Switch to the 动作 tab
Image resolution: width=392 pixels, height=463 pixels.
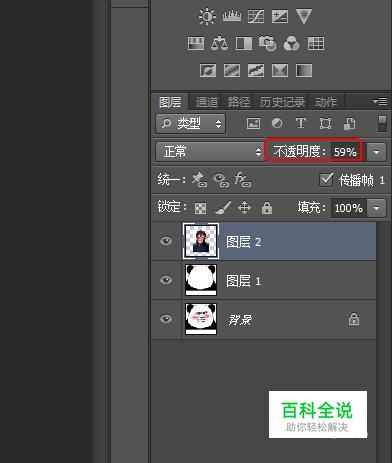tap(326, 102)
